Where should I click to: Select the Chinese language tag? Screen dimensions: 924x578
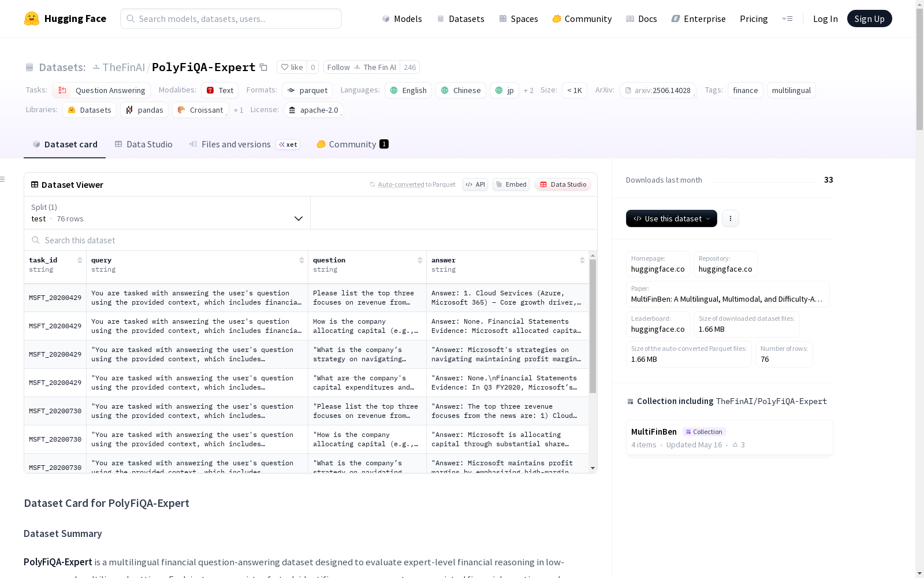461,90
